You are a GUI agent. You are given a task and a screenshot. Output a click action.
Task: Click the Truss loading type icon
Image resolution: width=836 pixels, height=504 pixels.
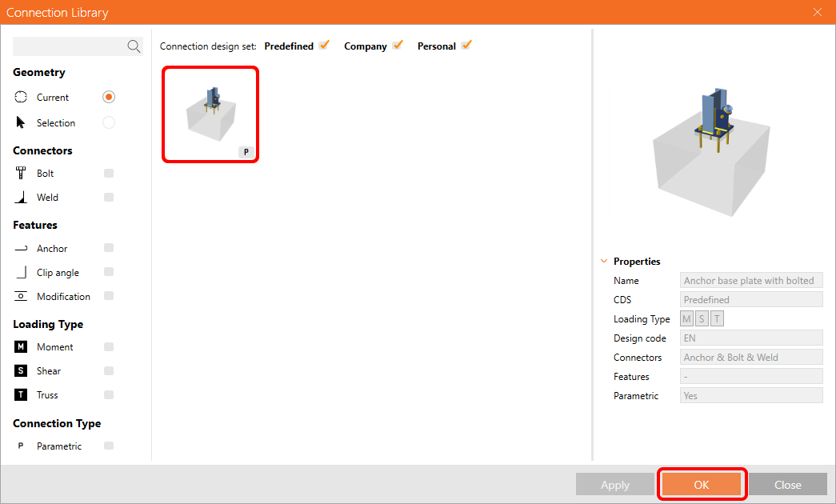click(x=20, y=394)
